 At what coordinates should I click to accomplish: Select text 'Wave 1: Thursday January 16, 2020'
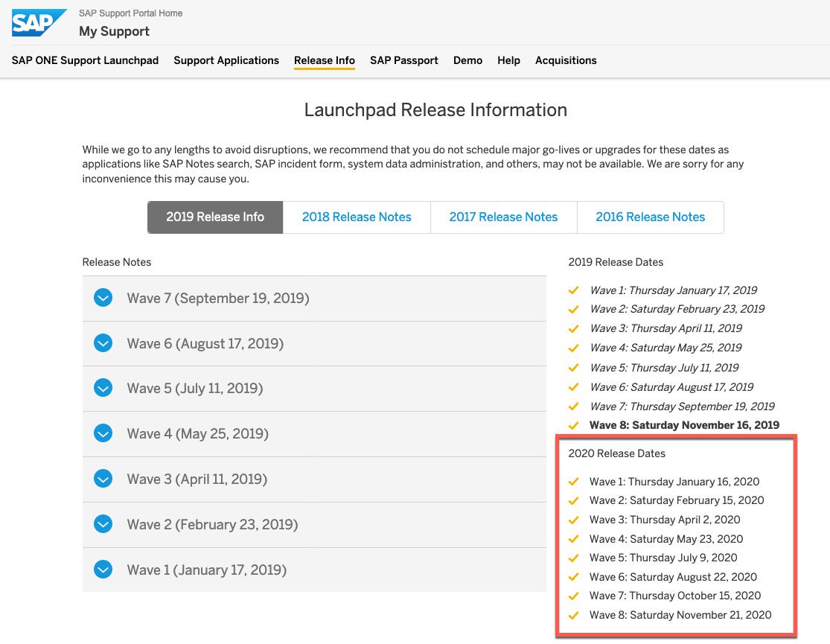[x=674, y=482]
